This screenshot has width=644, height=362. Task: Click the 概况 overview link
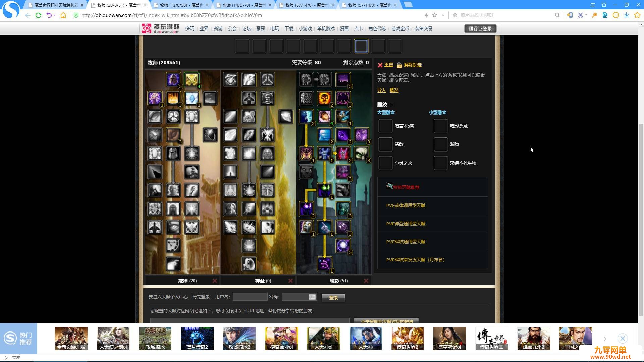pos(394,90)
